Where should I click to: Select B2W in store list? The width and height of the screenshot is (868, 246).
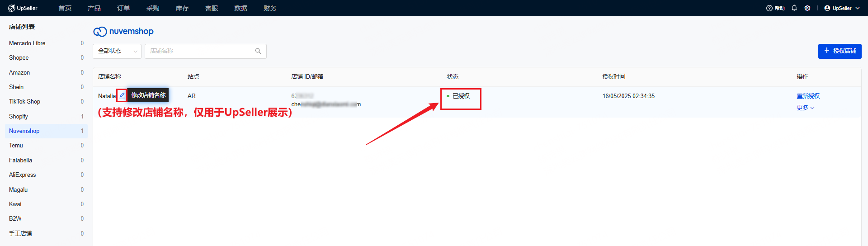(46, 218)
